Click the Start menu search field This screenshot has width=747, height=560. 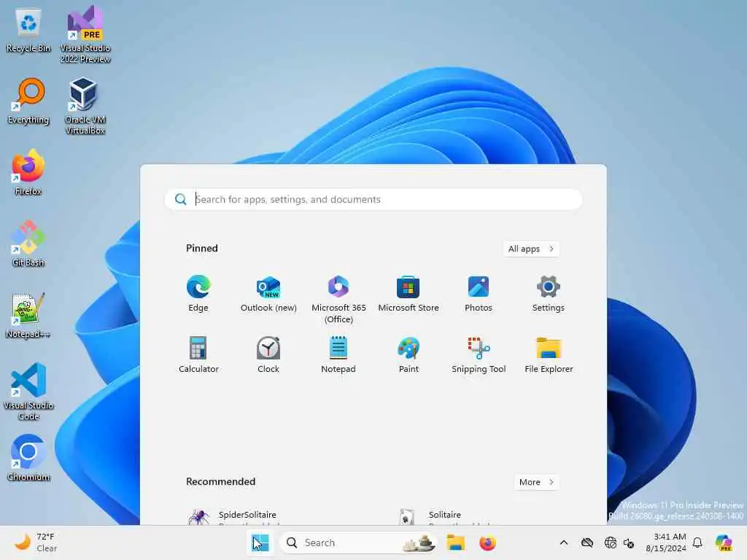[373, 200]
